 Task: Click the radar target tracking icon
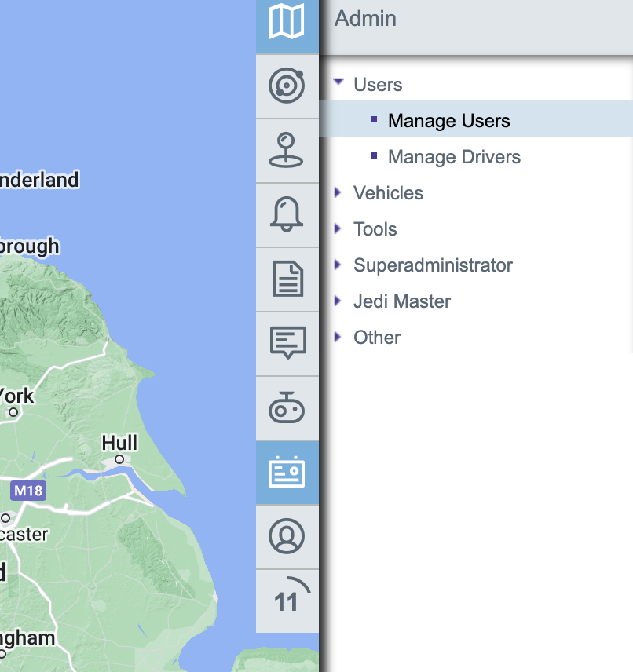point(287,86)
